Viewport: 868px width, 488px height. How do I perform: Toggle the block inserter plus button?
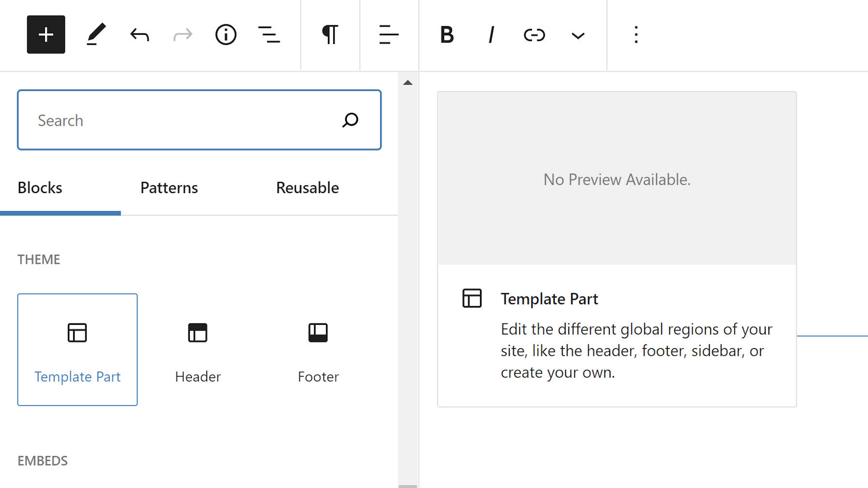point(46,34)
